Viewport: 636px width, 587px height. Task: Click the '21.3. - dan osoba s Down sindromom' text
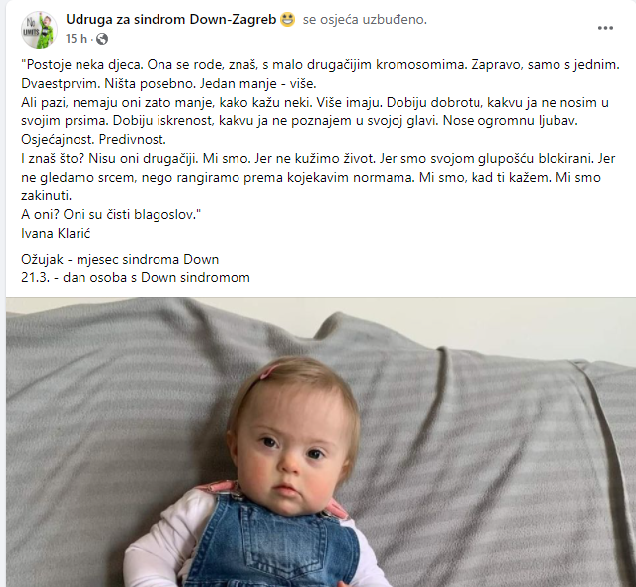[x=135, y=277]
